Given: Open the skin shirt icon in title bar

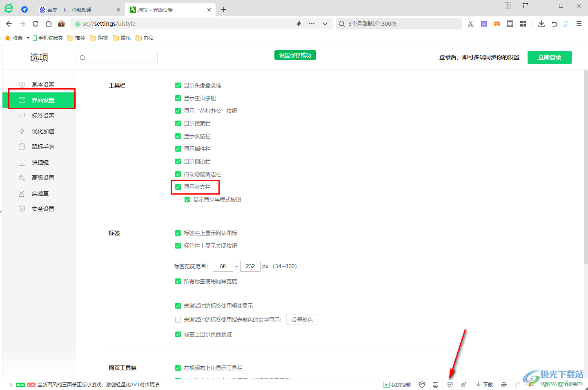Looking at the screenshot, I should (526, 6).
